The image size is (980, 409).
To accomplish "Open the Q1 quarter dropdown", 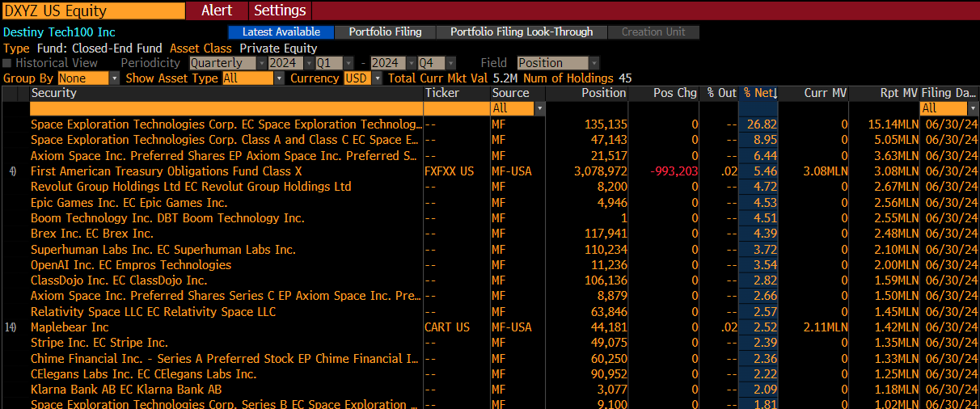I will point(335,63).
